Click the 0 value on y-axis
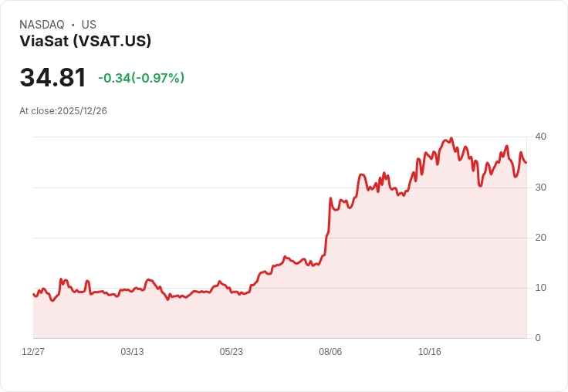568x392 pixels. pos(538,338)
